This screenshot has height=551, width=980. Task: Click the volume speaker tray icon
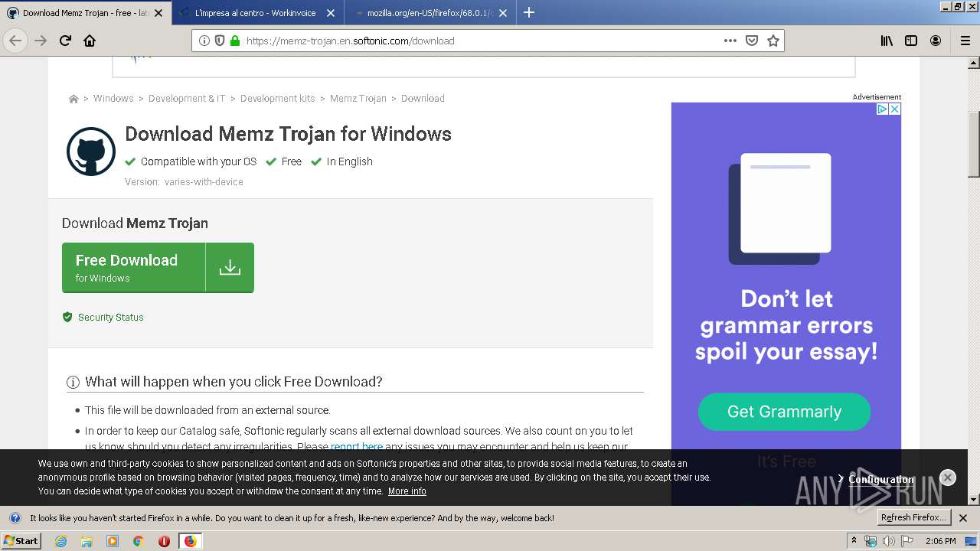tap(888, 541)
